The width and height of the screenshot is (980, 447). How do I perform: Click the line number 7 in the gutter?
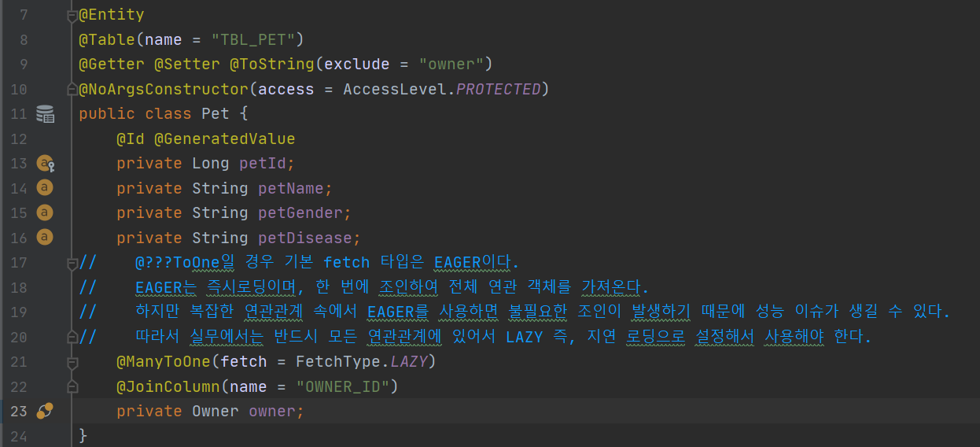tap(23, 15)
